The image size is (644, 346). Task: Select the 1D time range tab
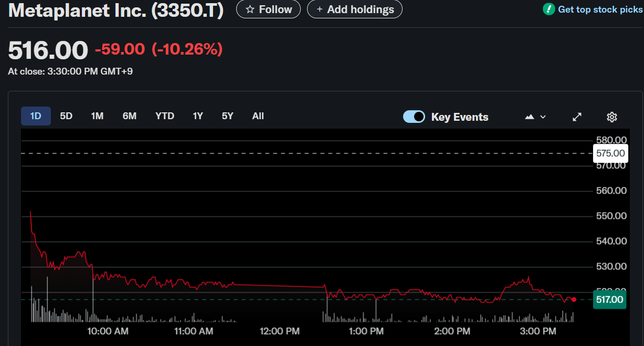tap(36, 116)
